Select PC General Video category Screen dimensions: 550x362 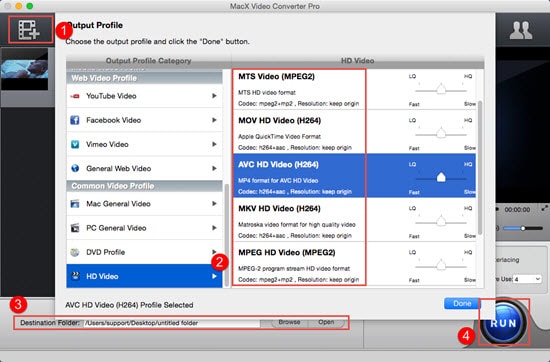pyautogui.click(x=144, y=228)
